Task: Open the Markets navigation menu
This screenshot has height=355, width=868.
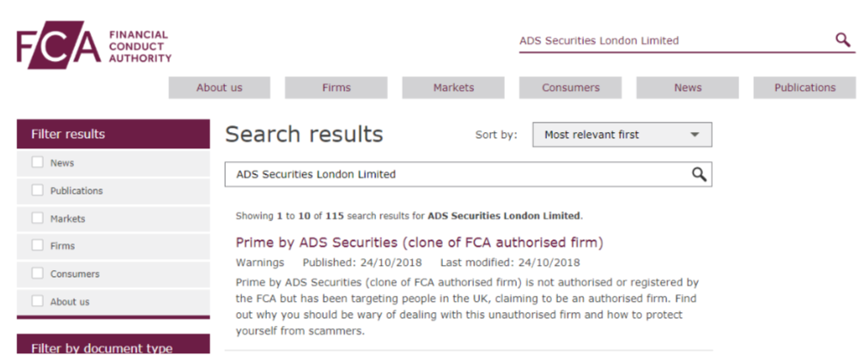Action: (453, 87)
